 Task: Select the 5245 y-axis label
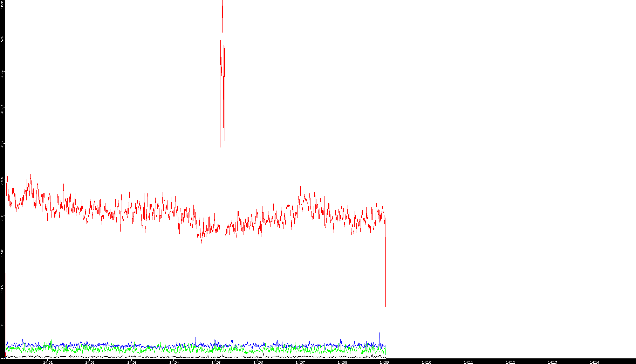coord(2,38)
